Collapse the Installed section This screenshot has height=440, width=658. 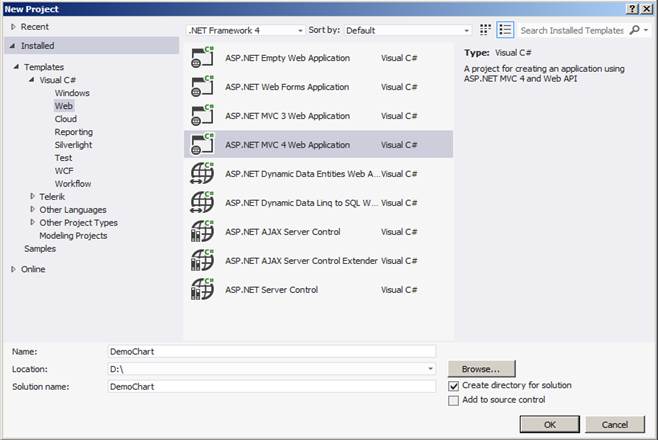(13, 46)
